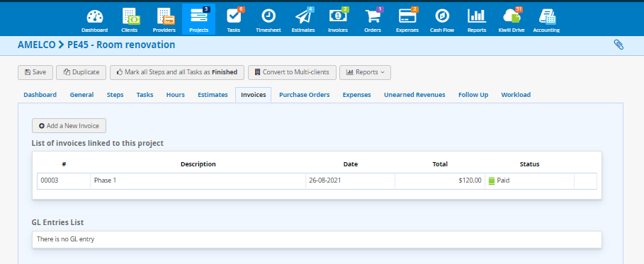Open the project Tasks tab

[x=145, y=95]
